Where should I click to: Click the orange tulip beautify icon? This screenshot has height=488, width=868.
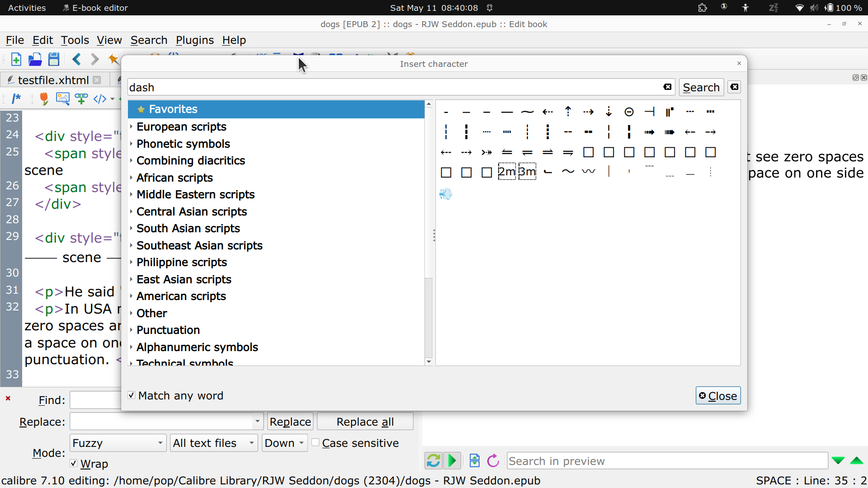[44, 99]
